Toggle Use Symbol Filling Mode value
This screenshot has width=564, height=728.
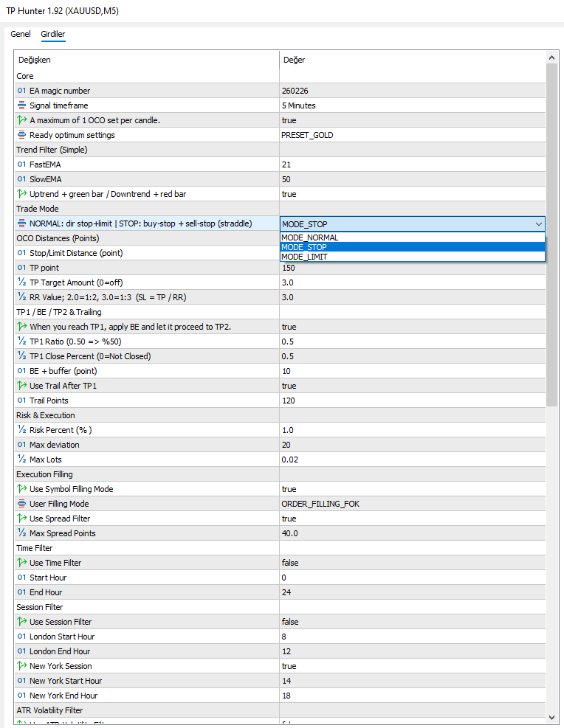pyautogui.click(x=413, y=489)
